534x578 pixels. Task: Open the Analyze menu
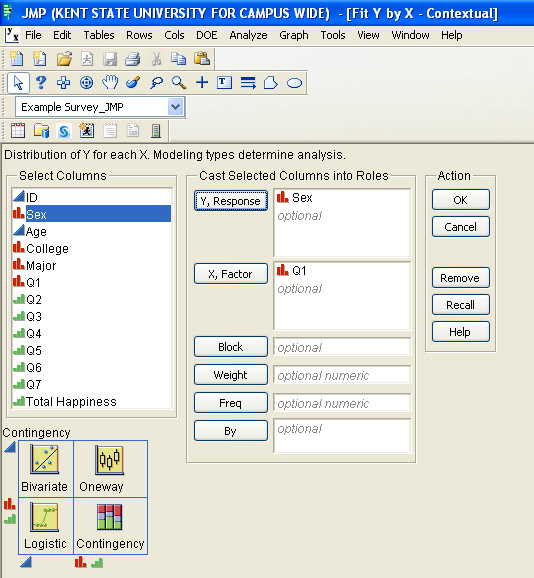click(248, 35)
